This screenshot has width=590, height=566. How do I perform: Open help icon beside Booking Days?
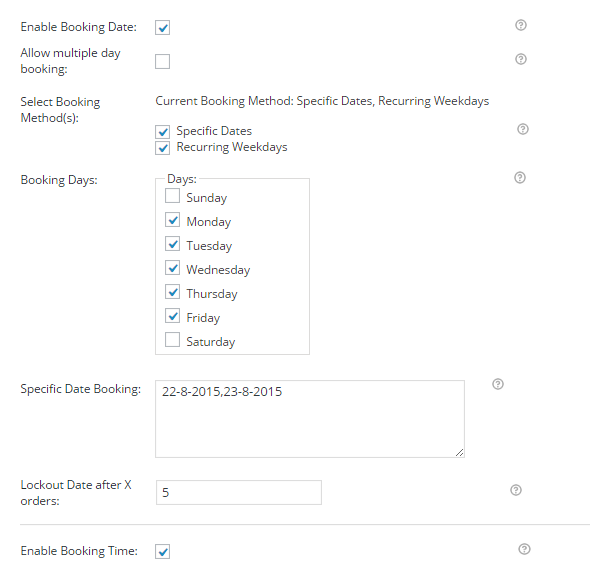pos(520,178)
